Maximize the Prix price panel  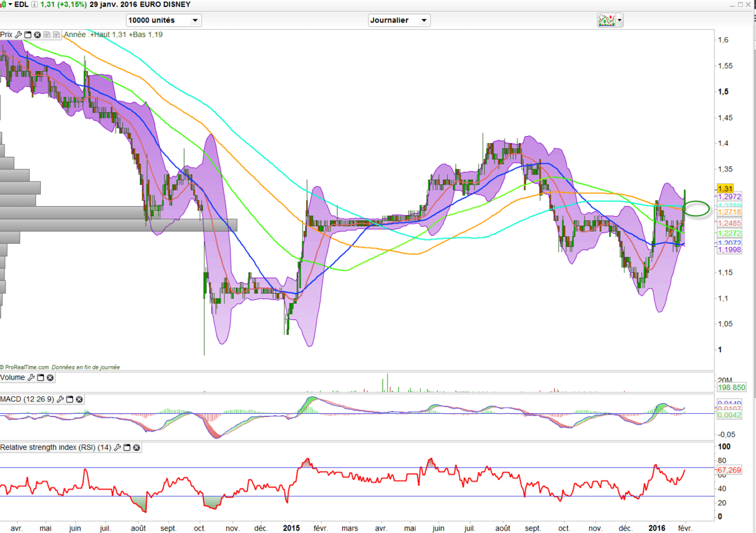pyautogui.click(x=28, y=35)
